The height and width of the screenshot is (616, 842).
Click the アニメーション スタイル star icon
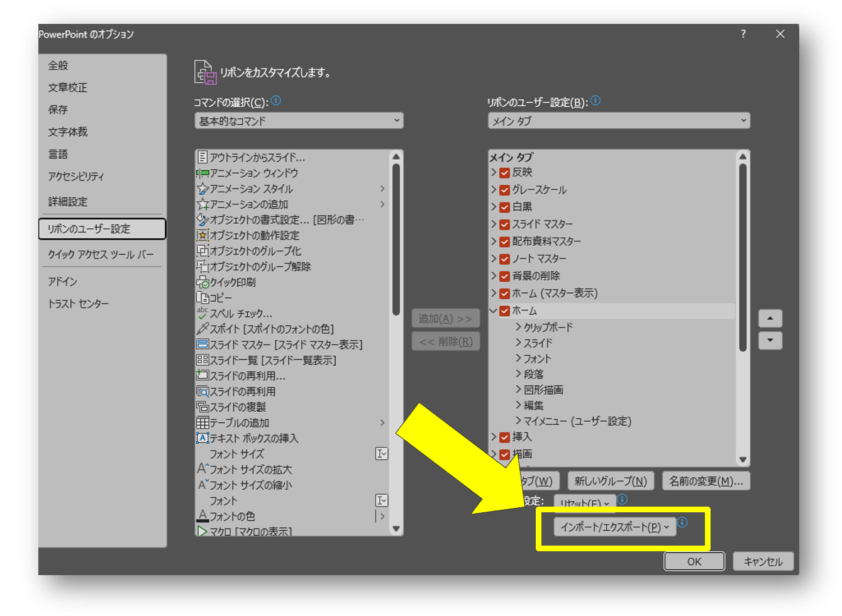pos(202,189)
